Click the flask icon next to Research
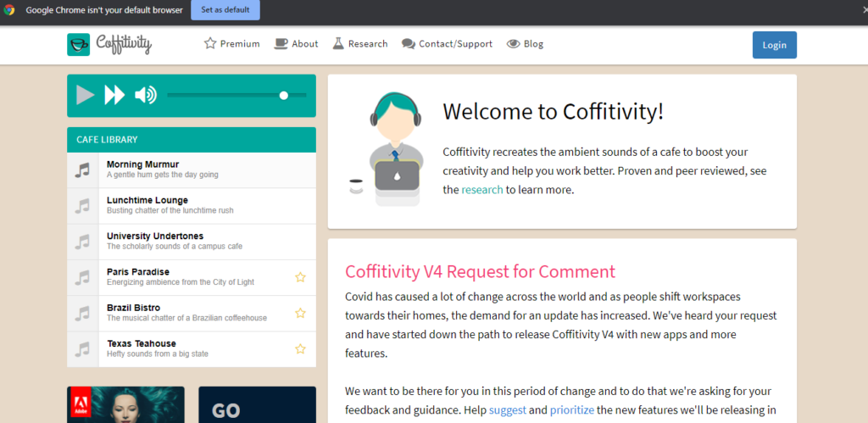 338,43
